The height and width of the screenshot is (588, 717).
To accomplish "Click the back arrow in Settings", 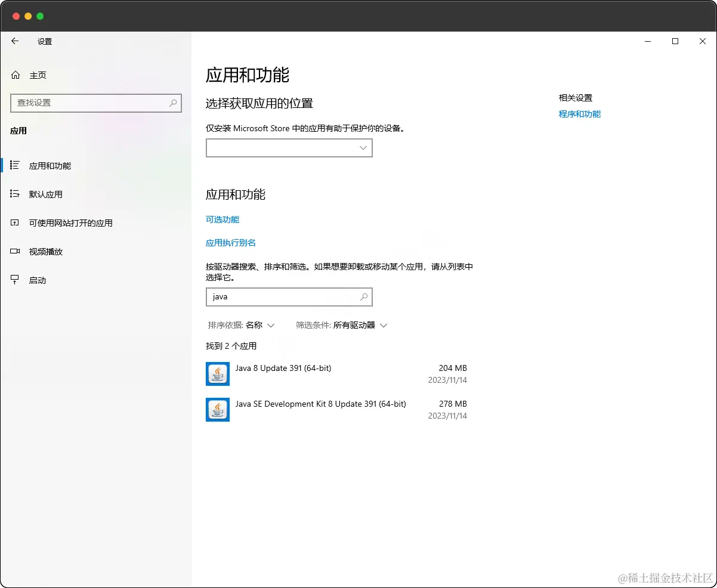I will point(14,41).
